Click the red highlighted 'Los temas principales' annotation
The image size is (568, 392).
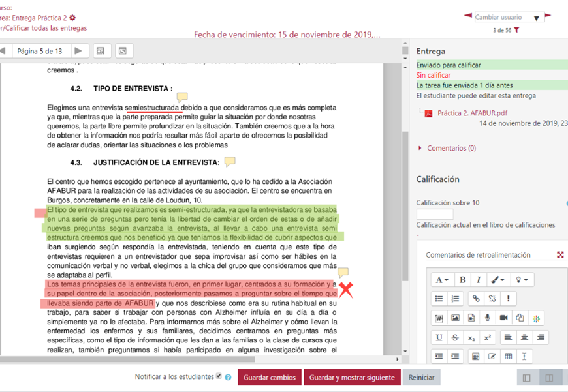click(189, 294)
